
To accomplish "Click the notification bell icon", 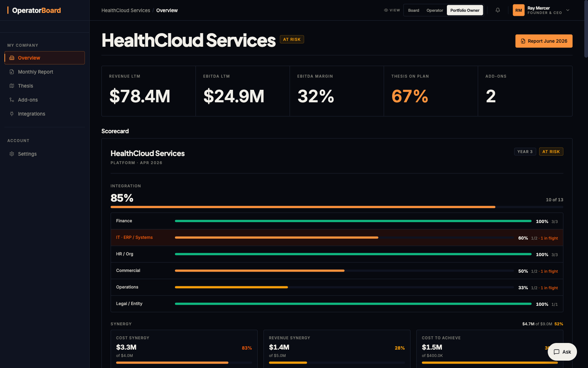I will click(498, 10).
